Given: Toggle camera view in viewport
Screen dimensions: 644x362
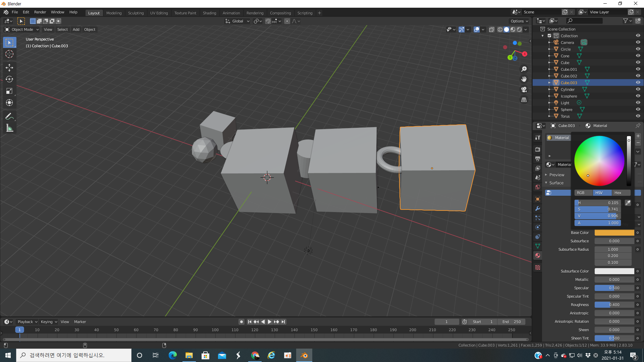Looking at the screenshot, I should (x=524, y=89).
